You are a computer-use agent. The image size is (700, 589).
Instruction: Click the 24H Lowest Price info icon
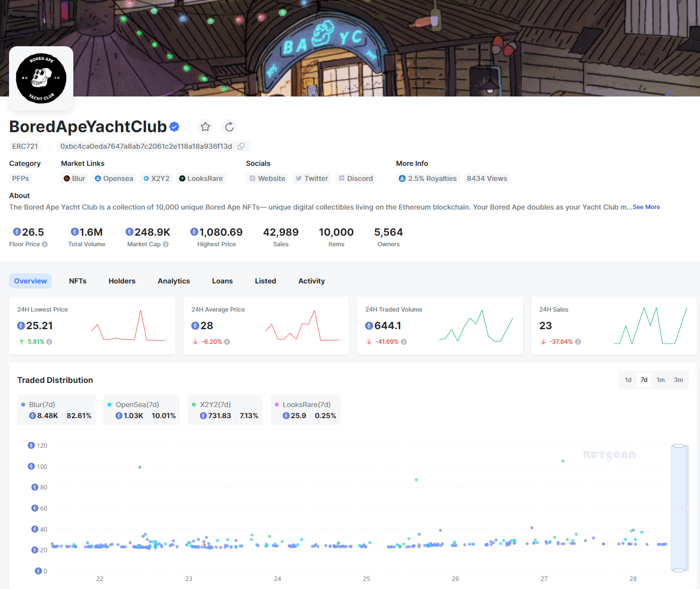[49, 342]
